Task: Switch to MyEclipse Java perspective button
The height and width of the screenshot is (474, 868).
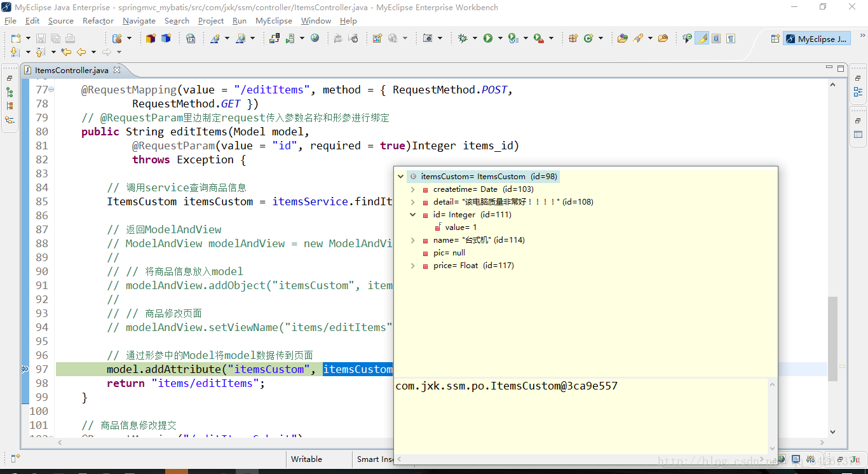Action: click(x=817, y=39)
